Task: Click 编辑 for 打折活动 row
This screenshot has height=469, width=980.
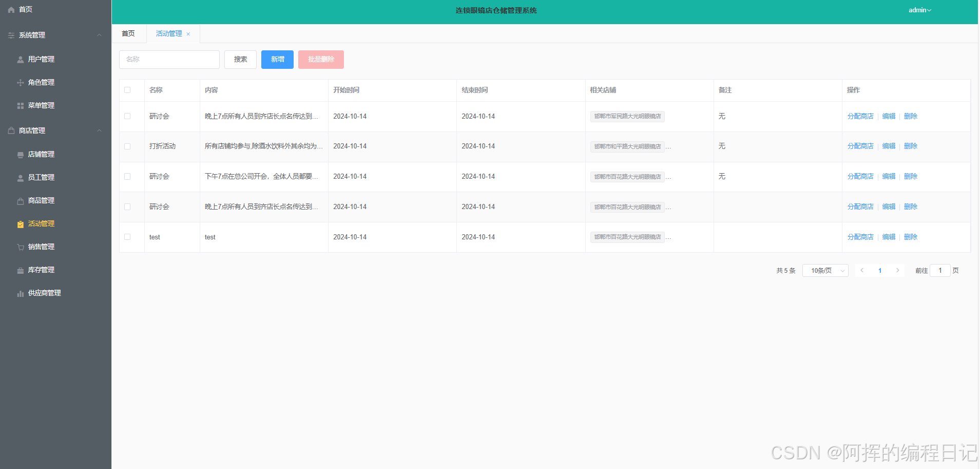Action: coord(889,146)
